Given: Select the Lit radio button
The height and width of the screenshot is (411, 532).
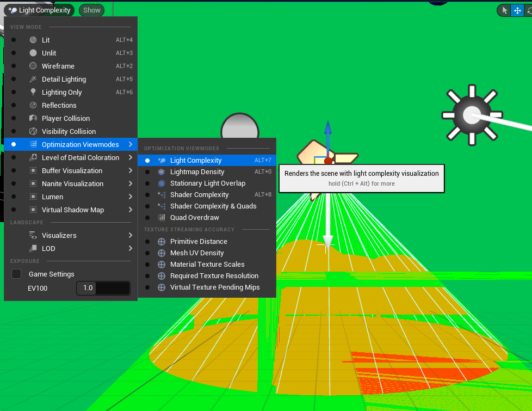Looking at the screenshot, I should click(14, 40).
